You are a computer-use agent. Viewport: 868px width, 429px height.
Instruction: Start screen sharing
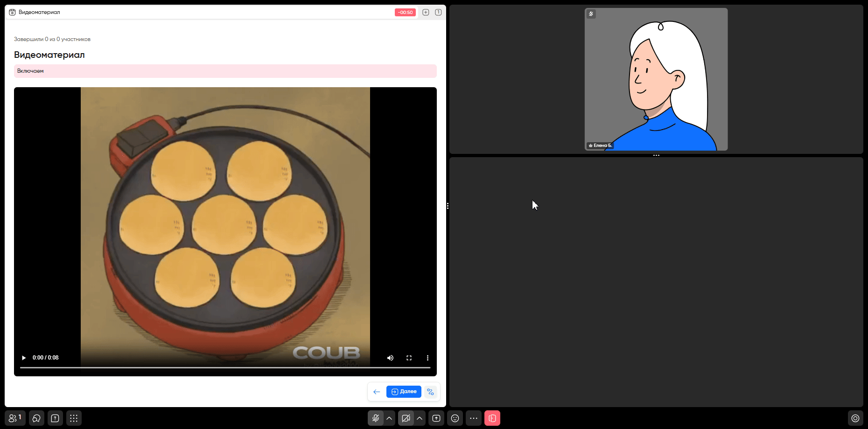pos(436,418)
